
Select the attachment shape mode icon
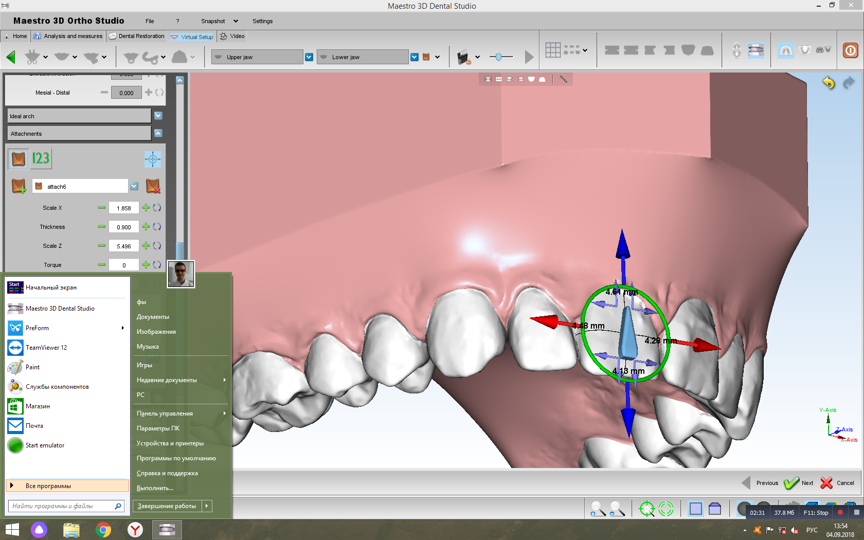point(18,159)
